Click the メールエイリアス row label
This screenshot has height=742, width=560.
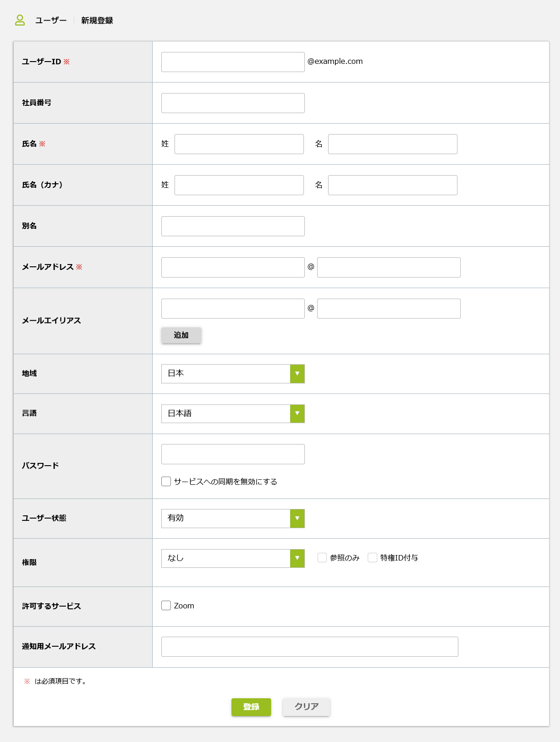pos(51,321)
